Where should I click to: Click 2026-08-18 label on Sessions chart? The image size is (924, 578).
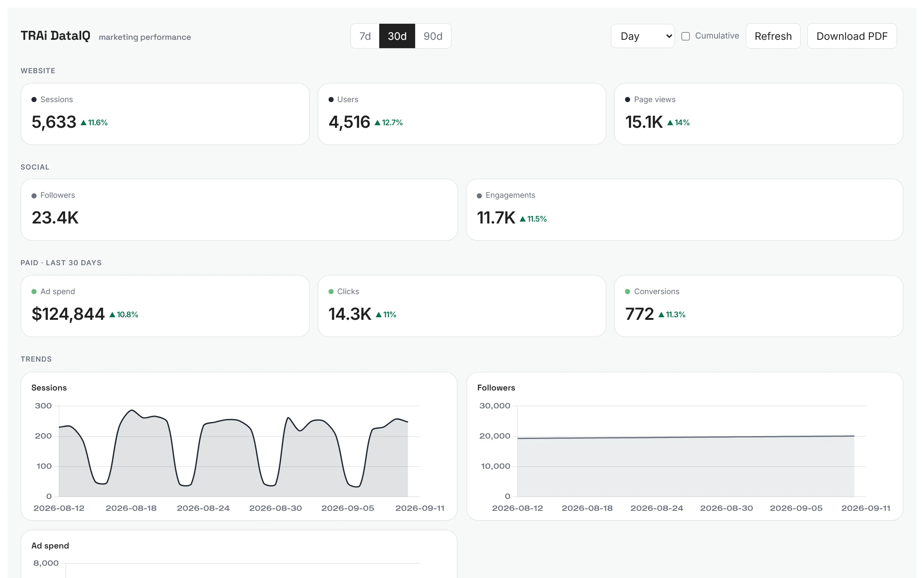click(x=131, y=508)
